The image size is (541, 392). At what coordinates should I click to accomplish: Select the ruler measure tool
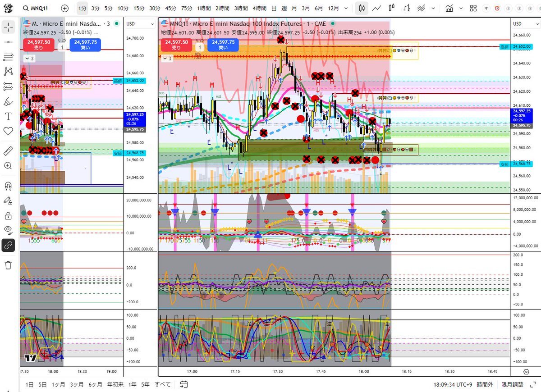pos(8,150)
